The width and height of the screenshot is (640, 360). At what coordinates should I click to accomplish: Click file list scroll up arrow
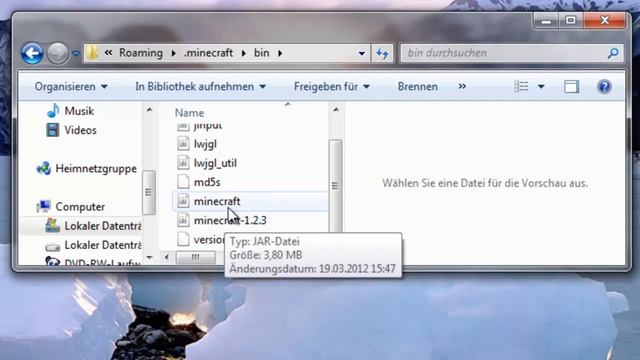[336, 110]
